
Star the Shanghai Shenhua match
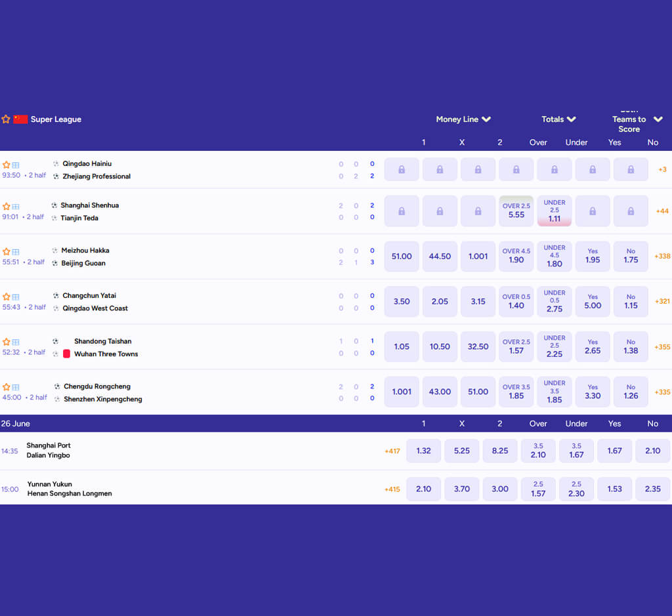7,207
